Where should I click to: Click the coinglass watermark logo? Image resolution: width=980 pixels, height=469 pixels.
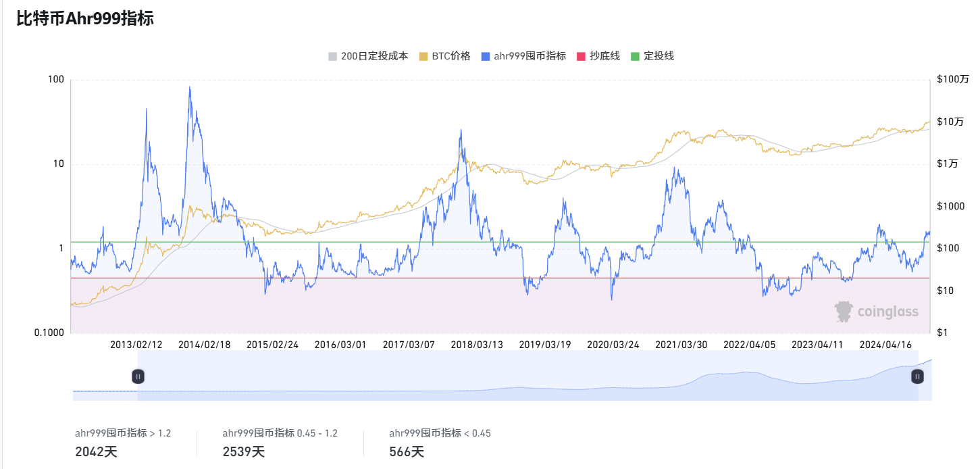tap(876, 312)
